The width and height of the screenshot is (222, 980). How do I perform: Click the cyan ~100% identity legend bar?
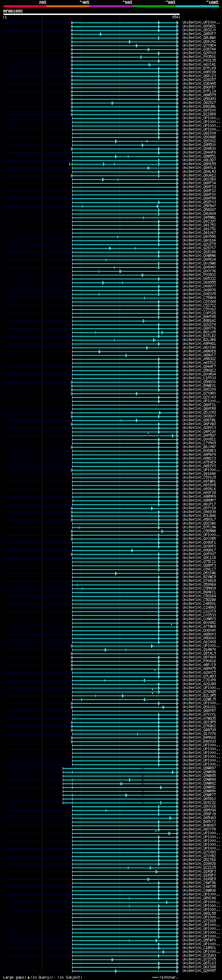(x=197, y=6)
